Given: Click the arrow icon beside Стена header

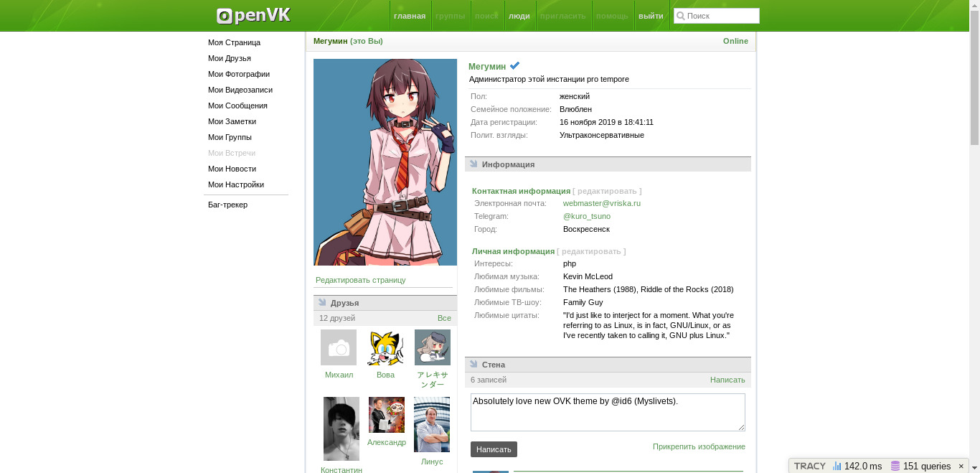Looking at the screenshot, I should 473,364.
